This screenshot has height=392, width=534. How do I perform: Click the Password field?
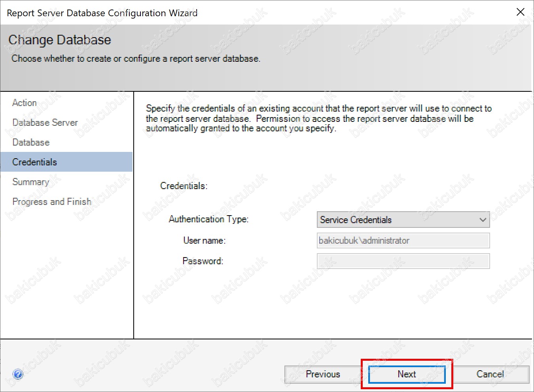click(x=403, y=261)
